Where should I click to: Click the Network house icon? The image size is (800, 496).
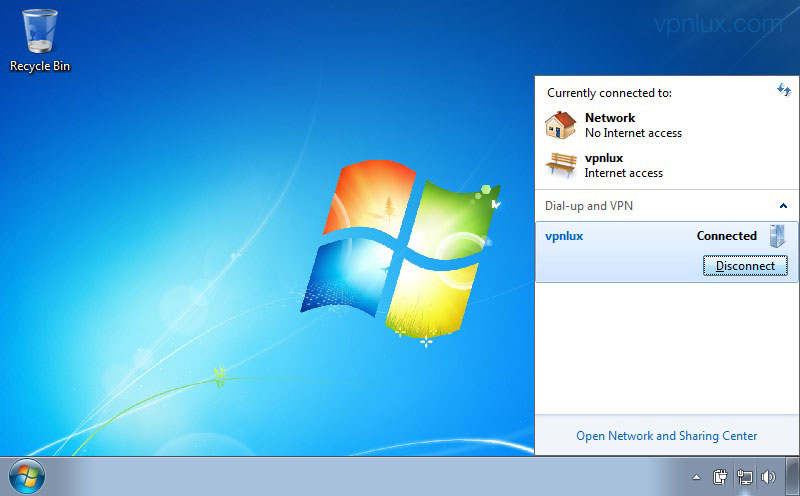click(560, 125)
